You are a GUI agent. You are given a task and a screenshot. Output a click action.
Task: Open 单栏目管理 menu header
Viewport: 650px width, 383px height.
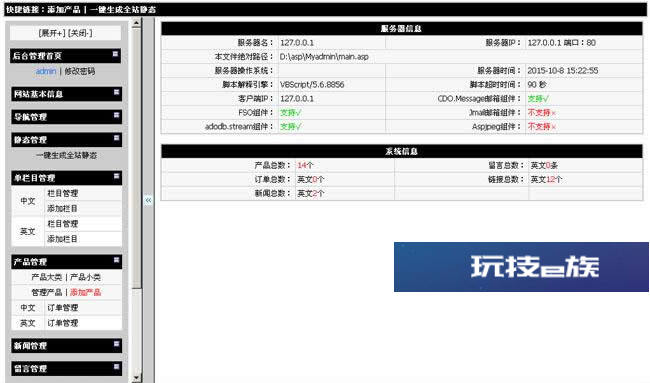(66, 178)
